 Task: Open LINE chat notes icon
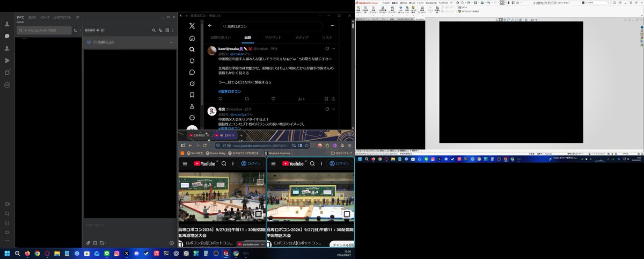pyautogui.click(x=167, y=30)
